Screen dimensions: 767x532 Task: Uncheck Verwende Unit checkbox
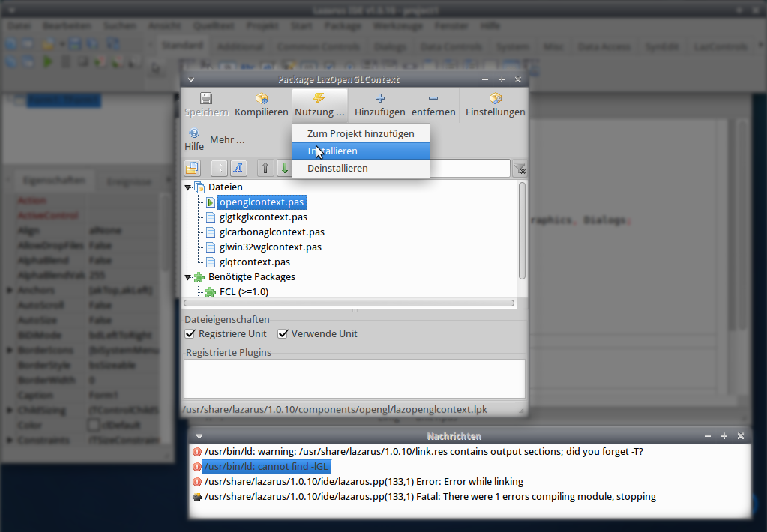283,334
